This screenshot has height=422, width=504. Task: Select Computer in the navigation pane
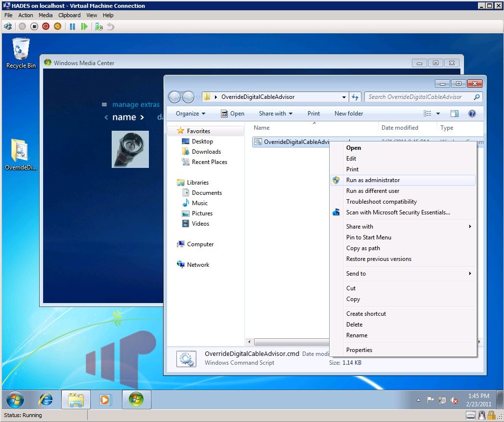pyautogui.click(x=200, y=244)
